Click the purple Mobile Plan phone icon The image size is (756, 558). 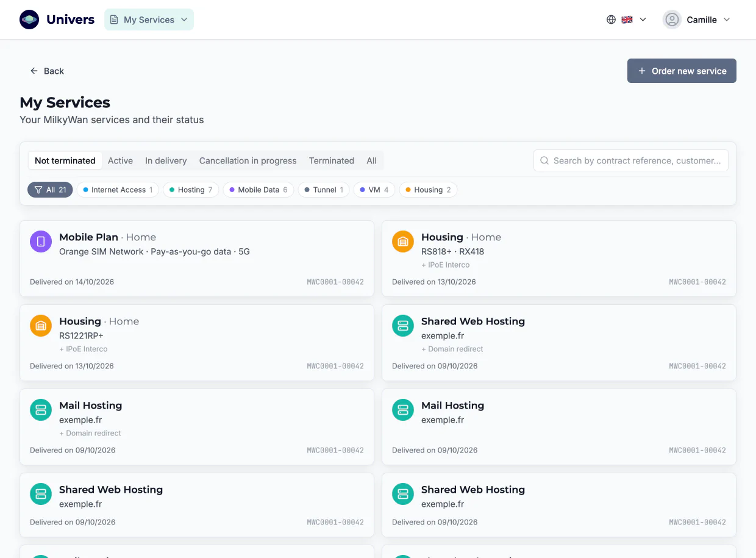coord(41,241)
